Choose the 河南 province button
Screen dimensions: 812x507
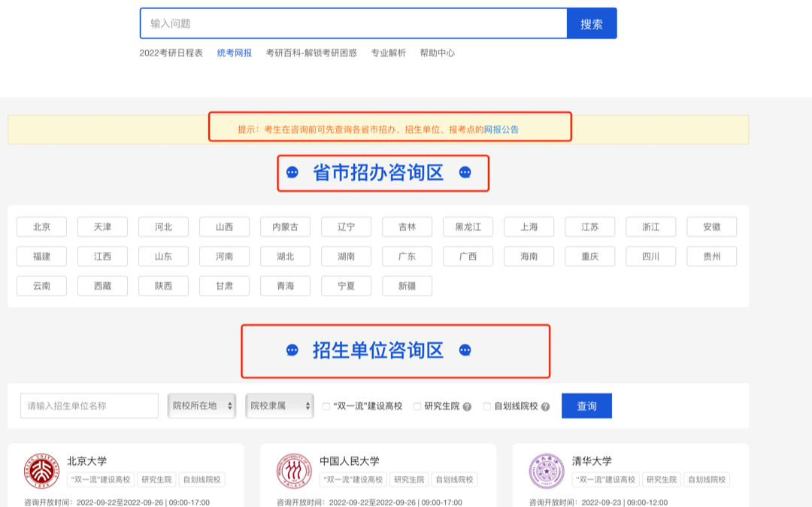[224, 257]
